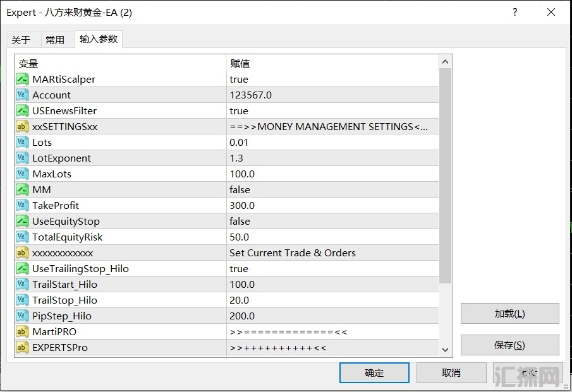Click the Account numeric variable icon
This screenshot has width=572, height=392.
click(x=22, y=95)
